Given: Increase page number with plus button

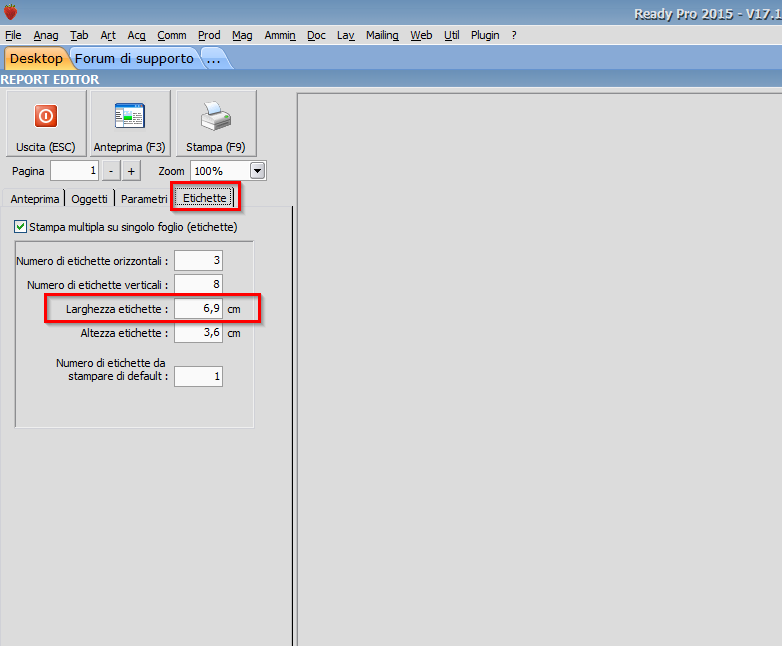Looking at the screenshot, I should (x=131, y=171).
